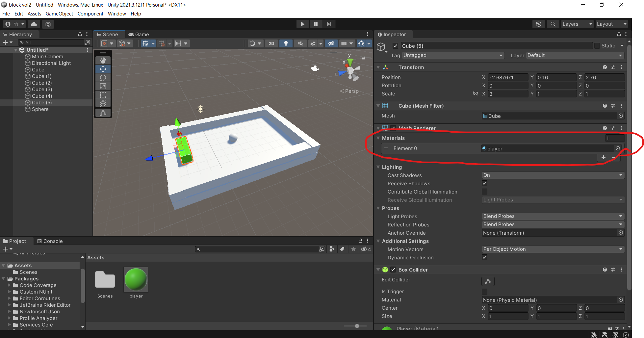The image size is (644, 338).
Task: Select the Hand view tool
Action: [x=103, y=61]
